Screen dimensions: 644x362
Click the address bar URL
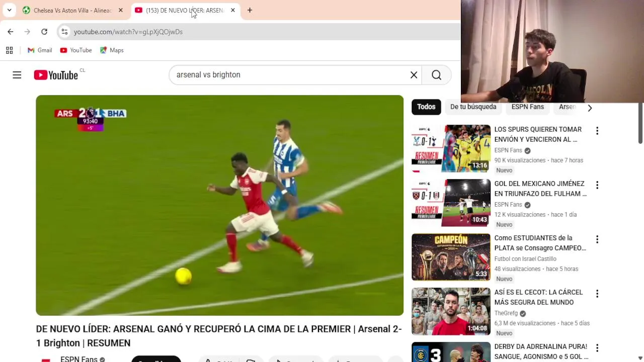(x=128, y=32)
